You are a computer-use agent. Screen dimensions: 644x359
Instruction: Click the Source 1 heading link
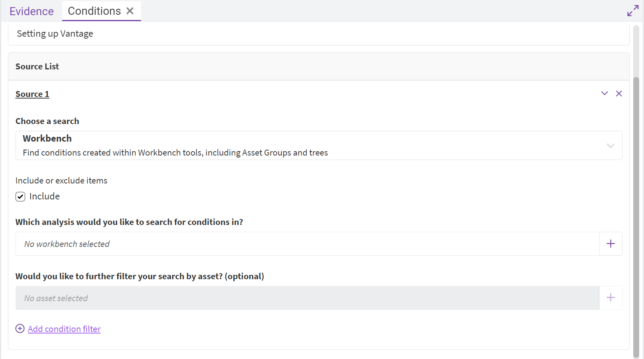pos(32,94)
